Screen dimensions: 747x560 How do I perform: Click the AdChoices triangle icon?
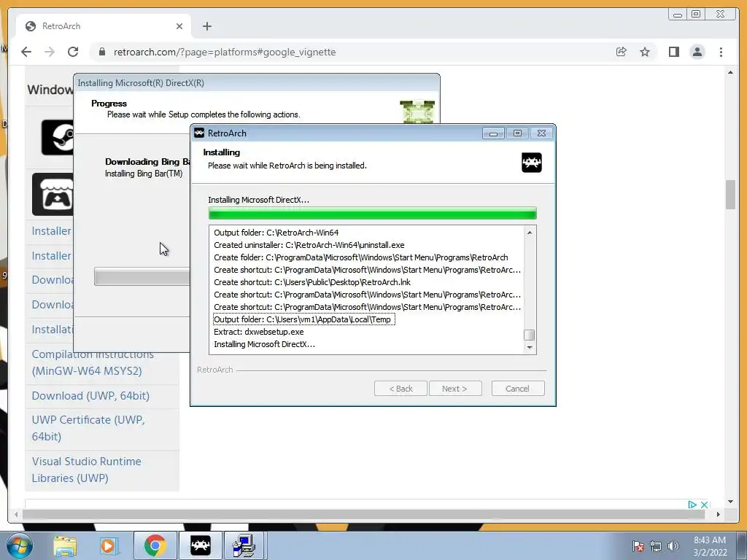692,505
